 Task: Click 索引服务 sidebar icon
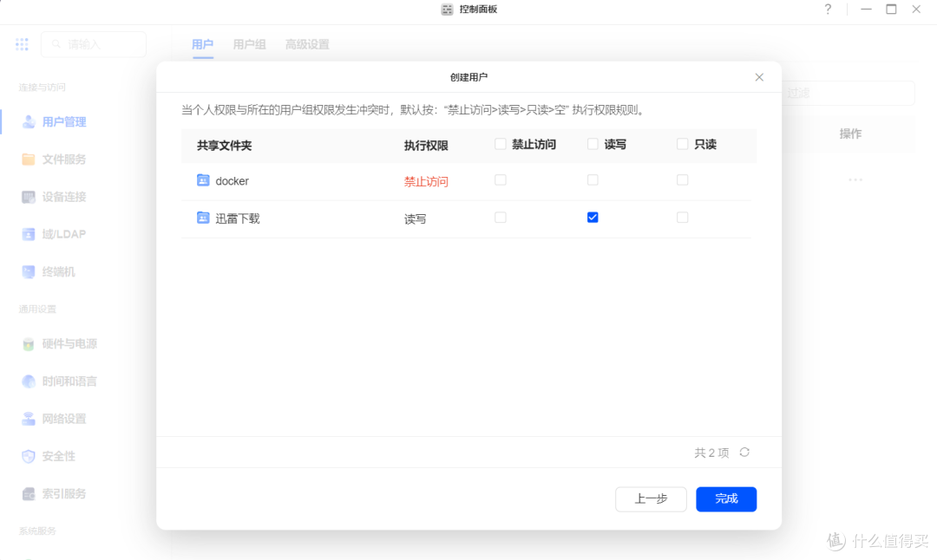click(28, 494)
